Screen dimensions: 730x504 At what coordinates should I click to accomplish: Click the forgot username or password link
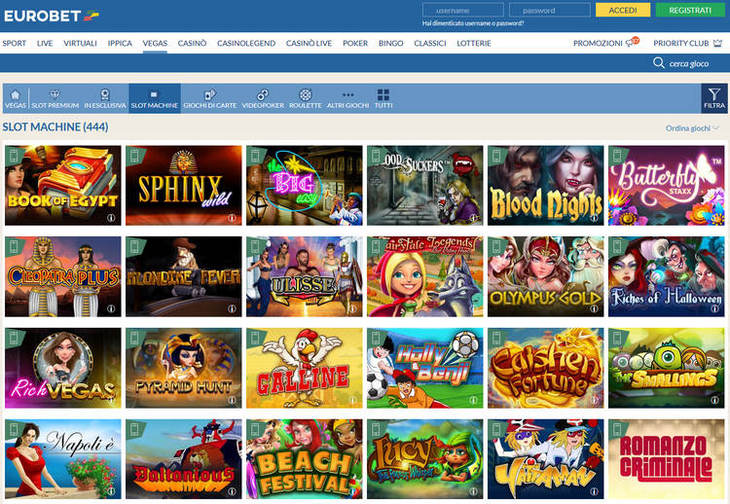click(473, 23)
